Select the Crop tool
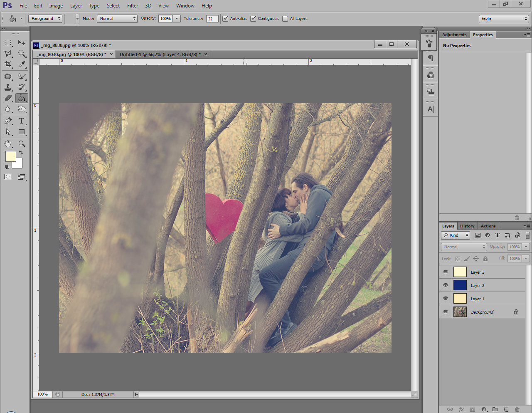 pos(8,64)
